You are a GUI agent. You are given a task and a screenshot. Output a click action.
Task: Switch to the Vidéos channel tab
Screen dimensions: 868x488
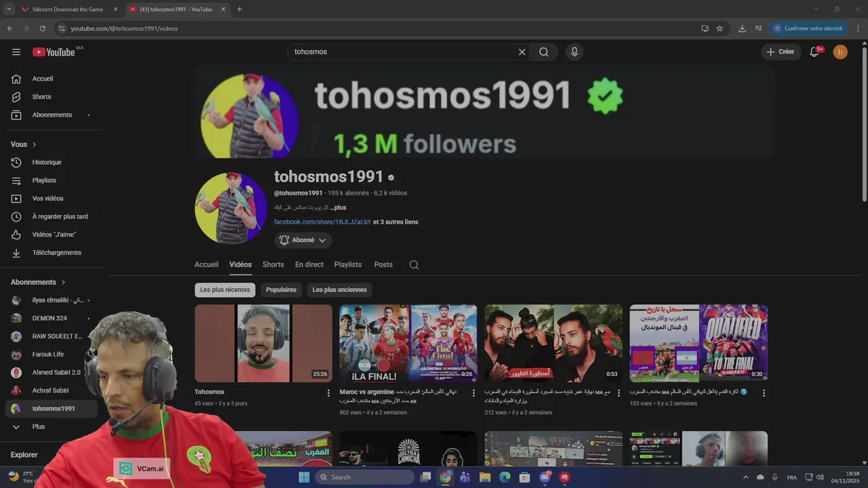[240, 264]
